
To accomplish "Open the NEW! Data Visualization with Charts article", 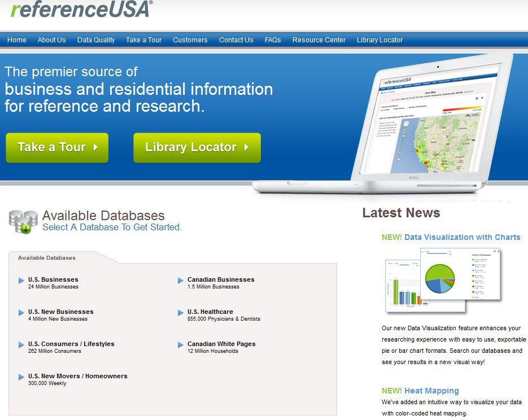I will click(450, 237).
